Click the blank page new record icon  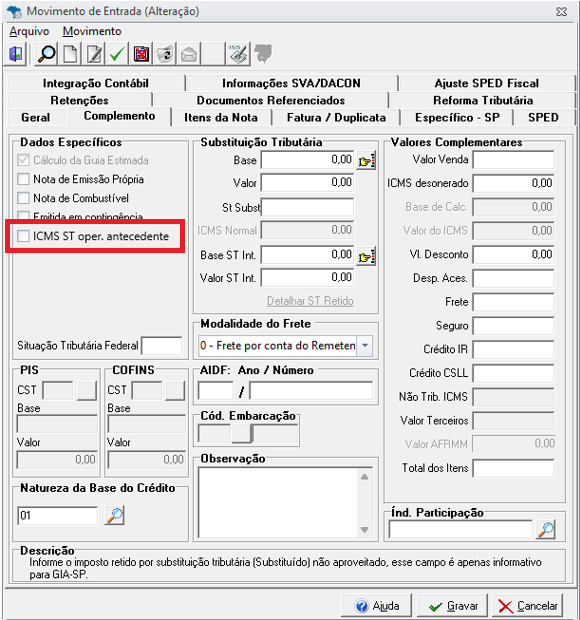coord(70,54)
